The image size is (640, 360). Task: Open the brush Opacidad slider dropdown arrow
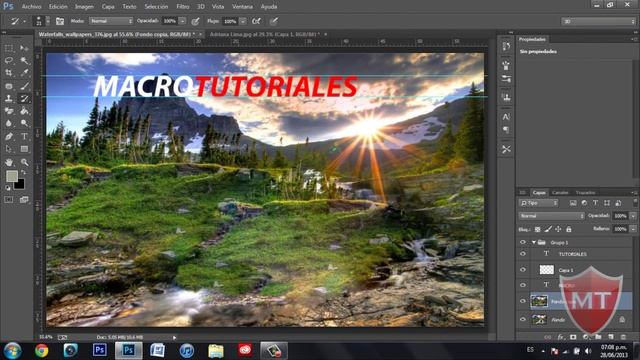(182, 21)
